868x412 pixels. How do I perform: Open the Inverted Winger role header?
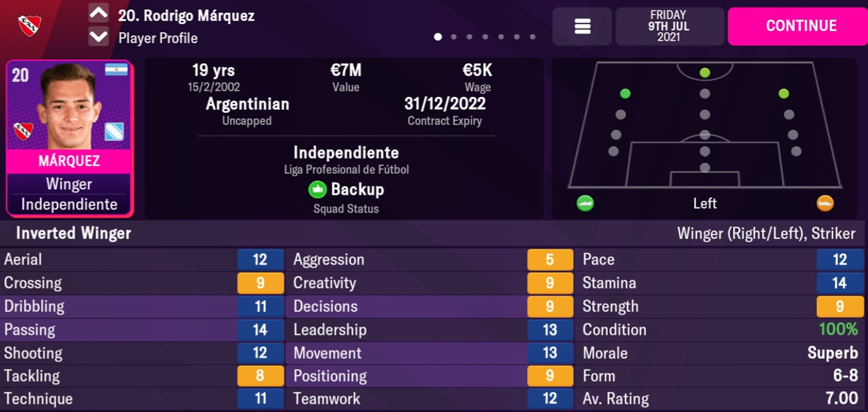(x=73, y=234)
